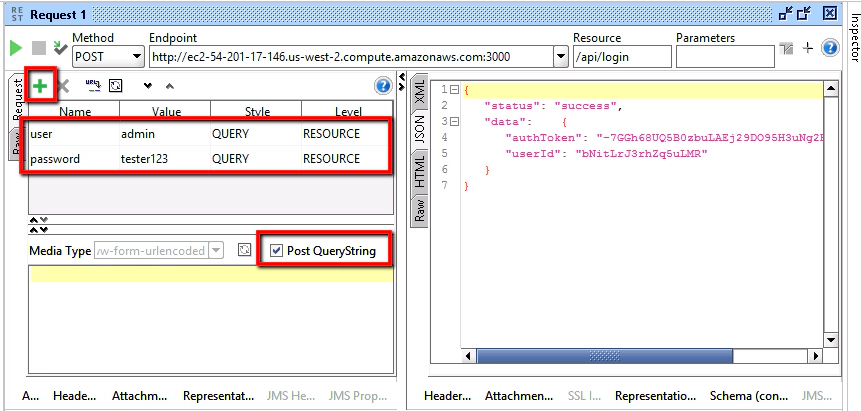This screenshot has height=411, width=861.
Task: Open request Auth bottom tab
Action: click(x=29, y=396)
